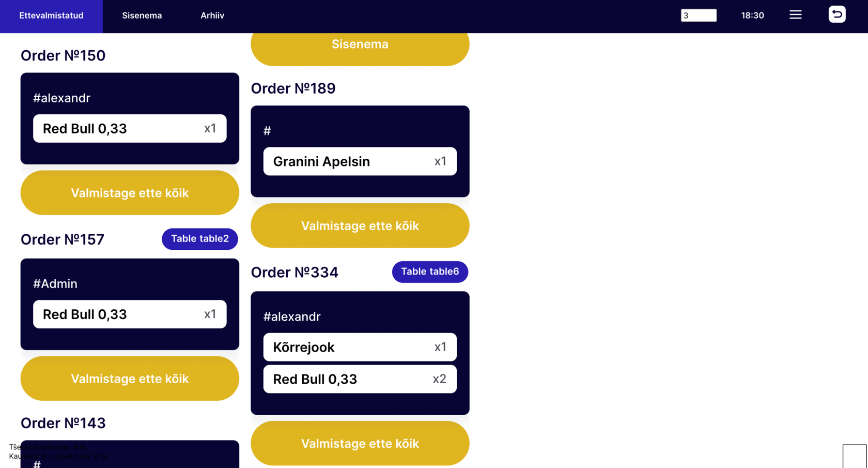The height and width of the screenshot is (468, 868).
Task: Switch to the Ettevalmistatud tab
Action: click(51, 16)
